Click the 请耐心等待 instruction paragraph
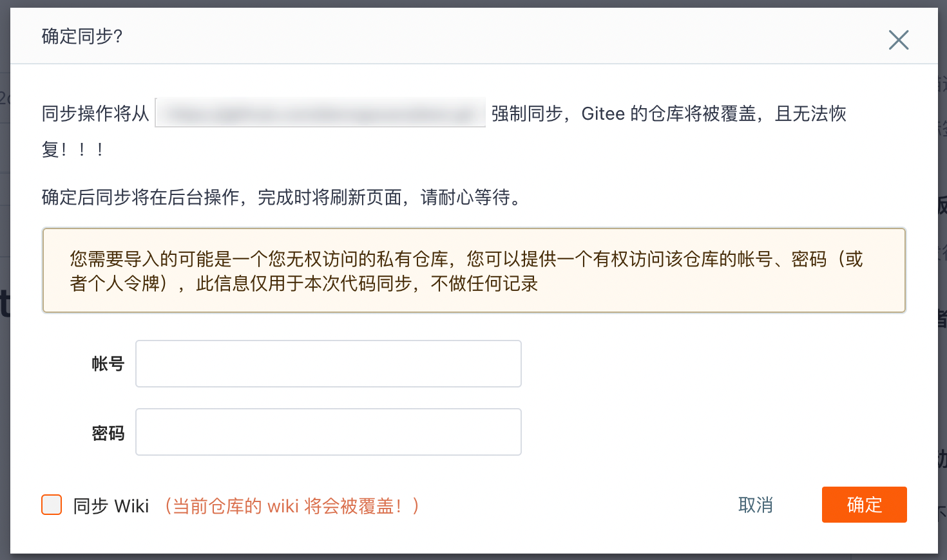Image resolution: width=947 pixels, height=560 pixels. pos(283,197)
